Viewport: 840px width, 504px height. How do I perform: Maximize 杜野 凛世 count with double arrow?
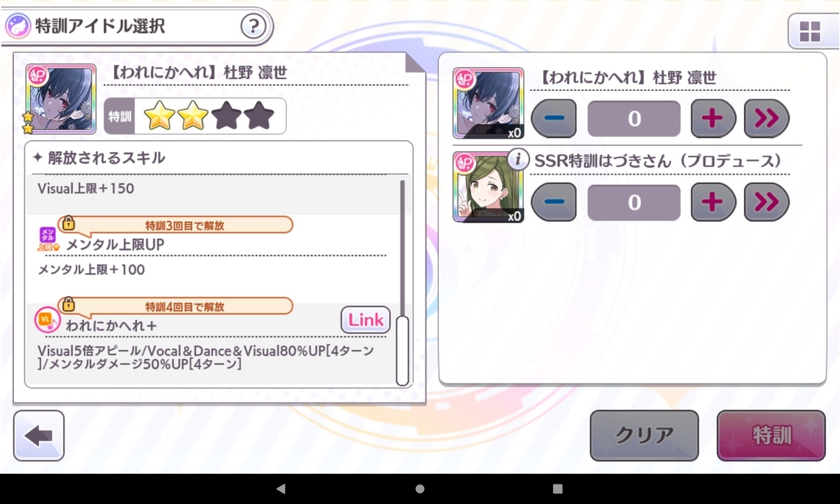pos(766,118)
